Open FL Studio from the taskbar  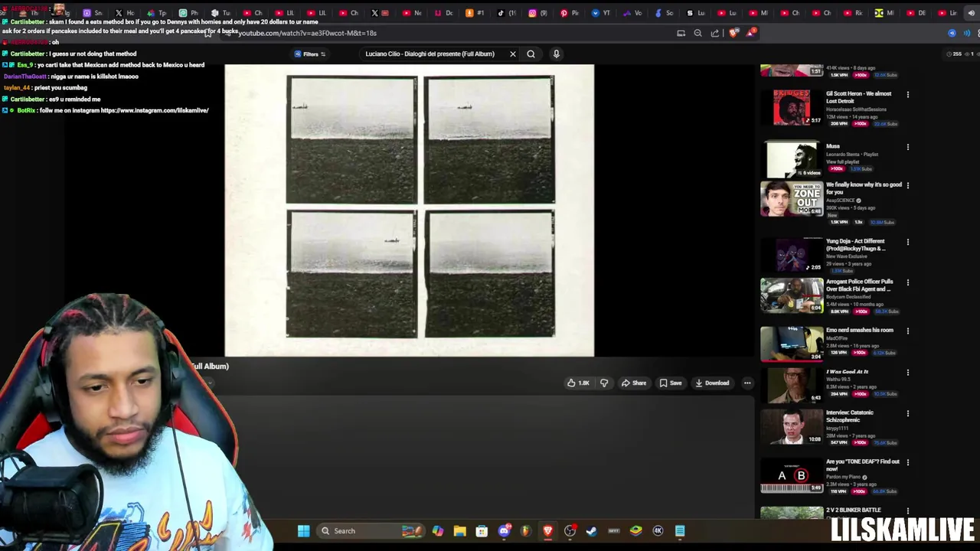point(525,531)
